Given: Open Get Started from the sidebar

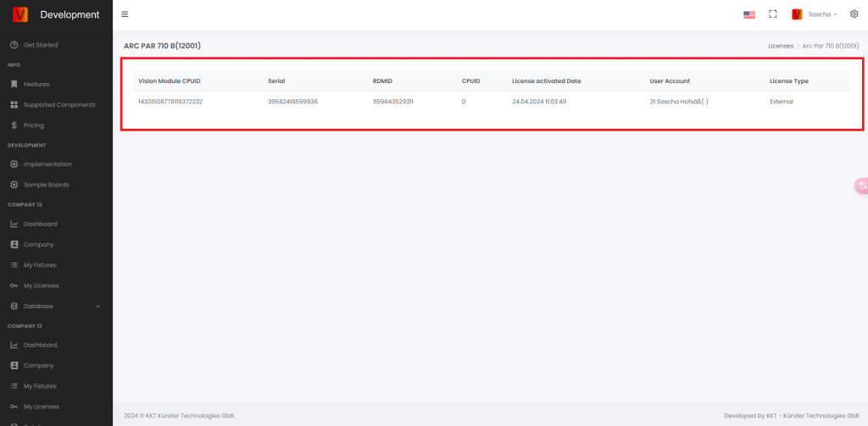Looking at the screenshot, I should 40,44.
